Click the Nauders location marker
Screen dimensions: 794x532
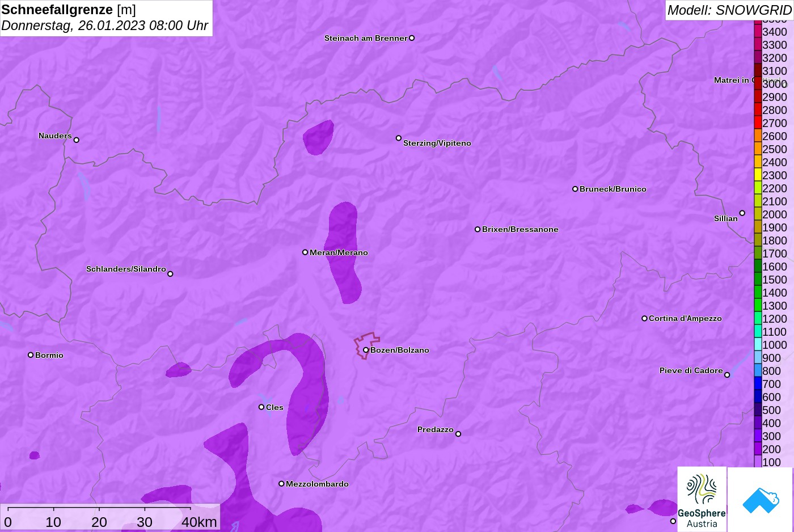coord(77,140)
